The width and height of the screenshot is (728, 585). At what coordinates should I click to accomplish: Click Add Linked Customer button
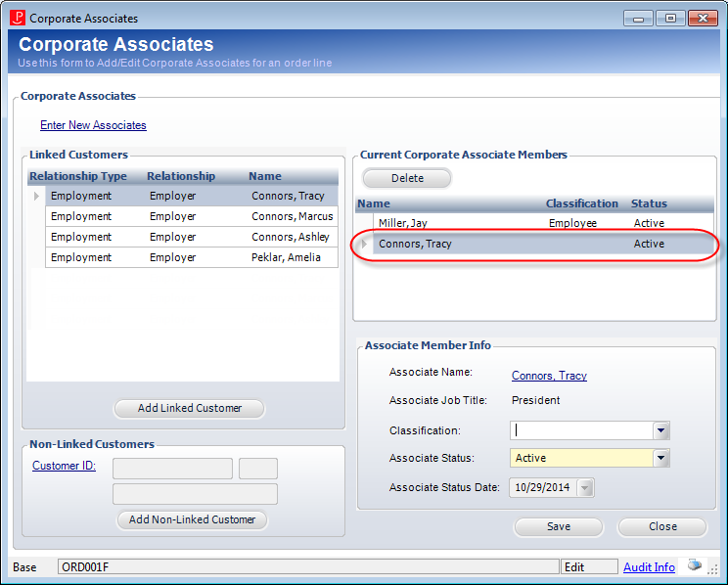[190, 408]
